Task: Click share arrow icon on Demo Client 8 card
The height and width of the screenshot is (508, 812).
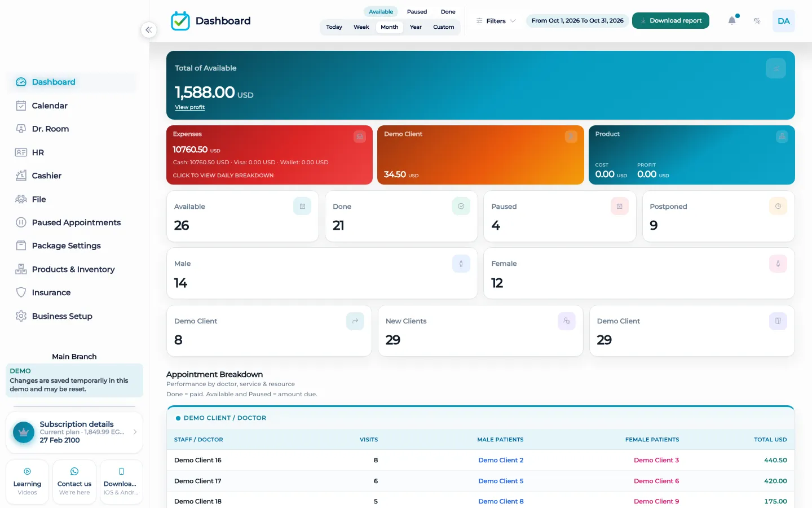Action: (355, 321)
